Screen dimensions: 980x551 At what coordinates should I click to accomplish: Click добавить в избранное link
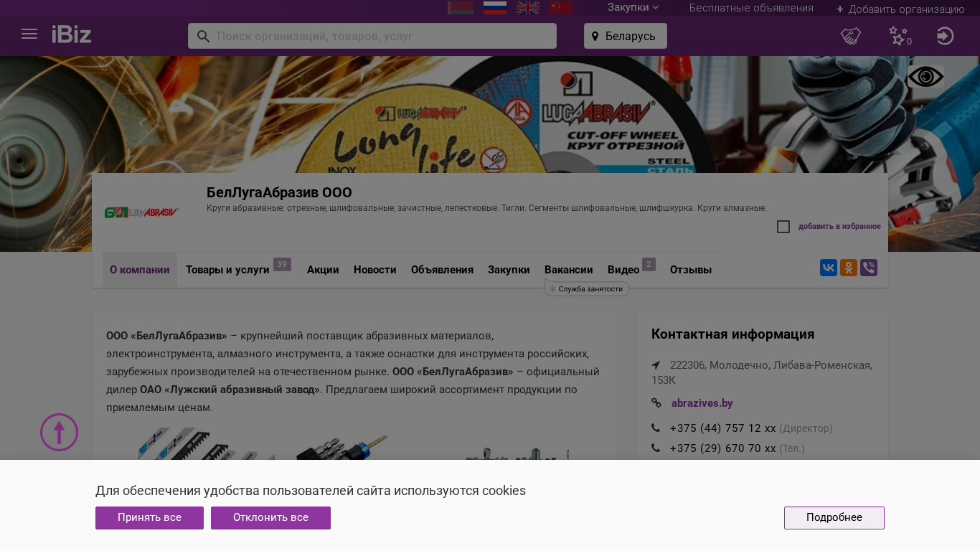pyautogui.click(x=839, y=227)
